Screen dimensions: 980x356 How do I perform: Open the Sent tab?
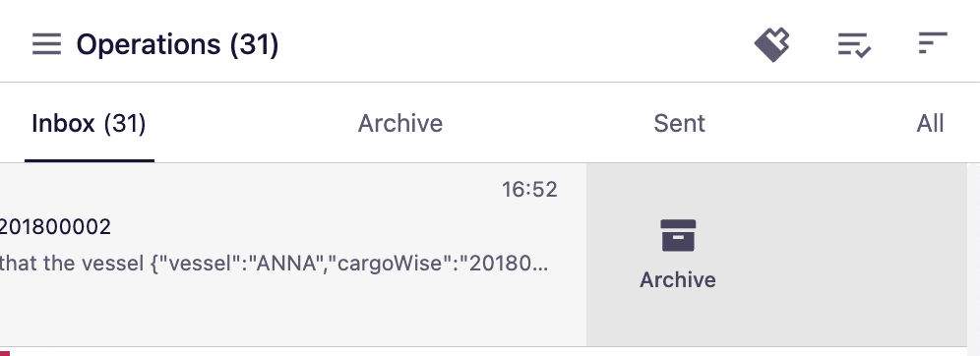pos(679,124)
